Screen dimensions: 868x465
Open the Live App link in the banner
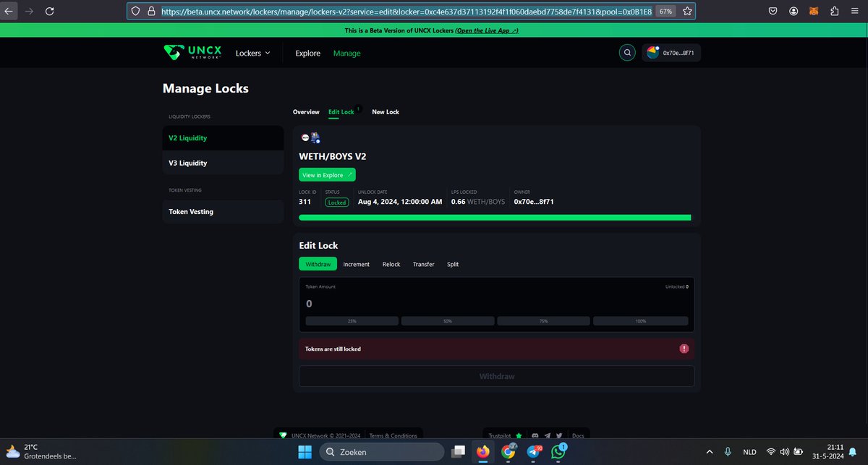[x=487, y=30]
